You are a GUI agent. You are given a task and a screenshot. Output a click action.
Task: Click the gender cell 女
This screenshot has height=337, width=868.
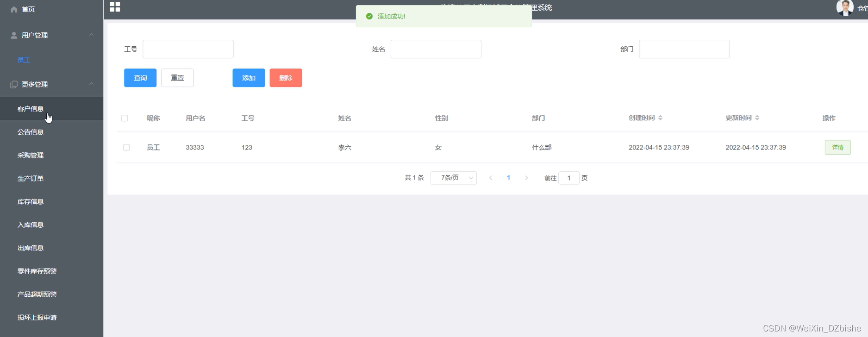pos(438,147)
